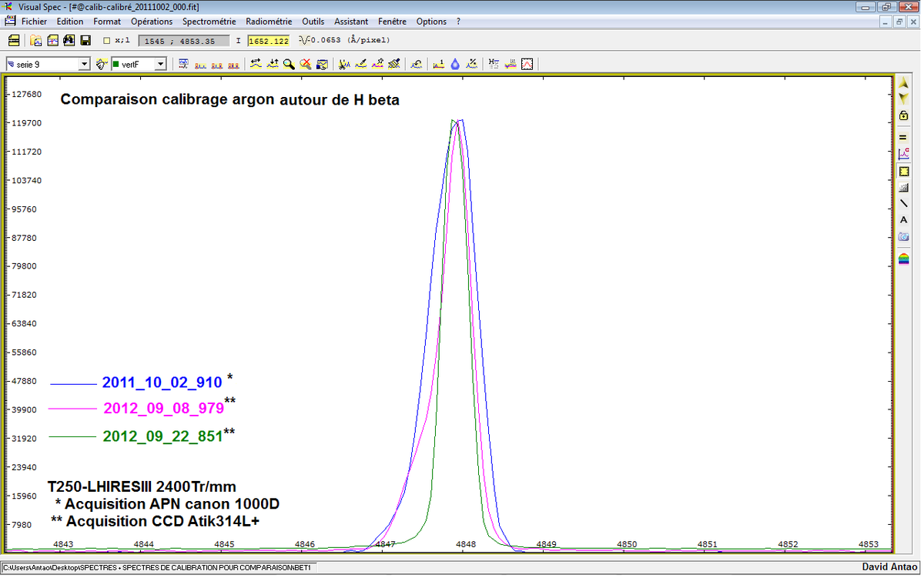Click the save floppy disk icon
The image size is (924, 578).
coord(85,40)
